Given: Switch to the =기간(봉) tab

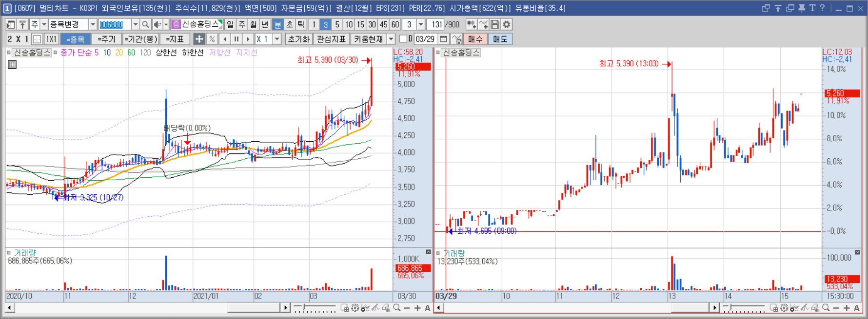Looking at the screenshot, I should tap(140, 39).
